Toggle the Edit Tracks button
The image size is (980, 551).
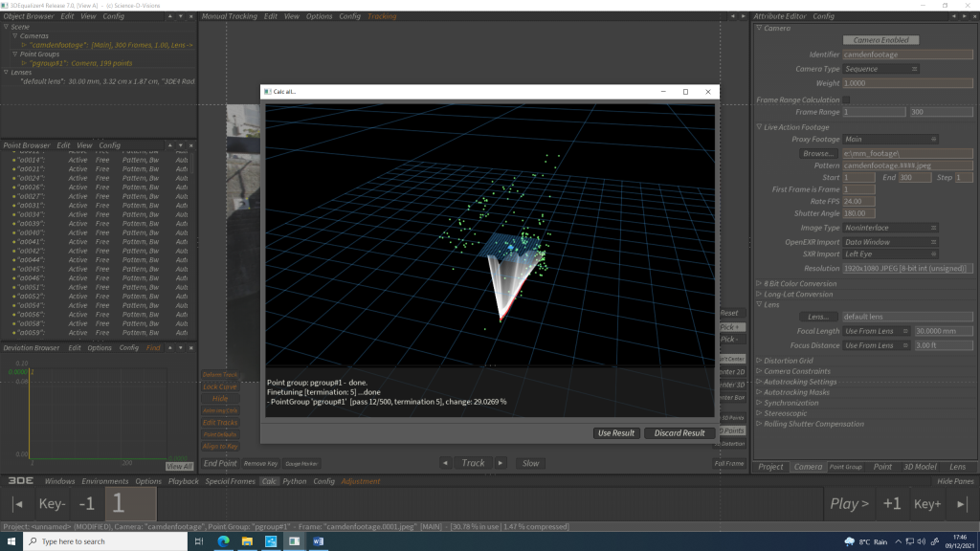pyautogui.click(x=220, y=422)
